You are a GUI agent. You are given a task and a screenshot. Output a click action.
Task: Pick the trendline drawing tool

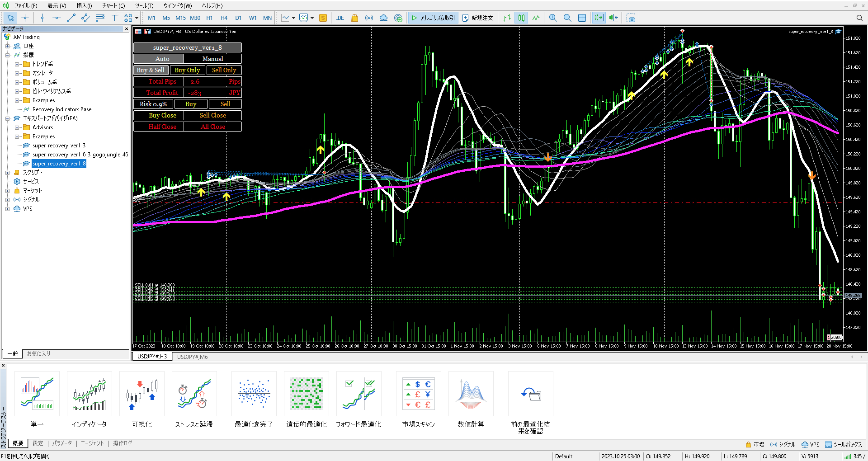pyautogui.click(x=71, y=18)
